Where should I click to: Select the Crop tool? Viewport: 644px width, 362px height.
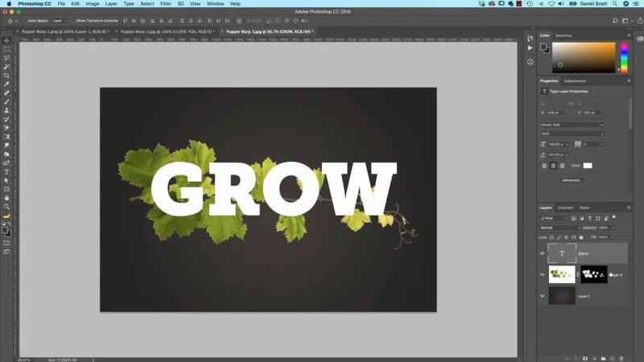(6, 76)
